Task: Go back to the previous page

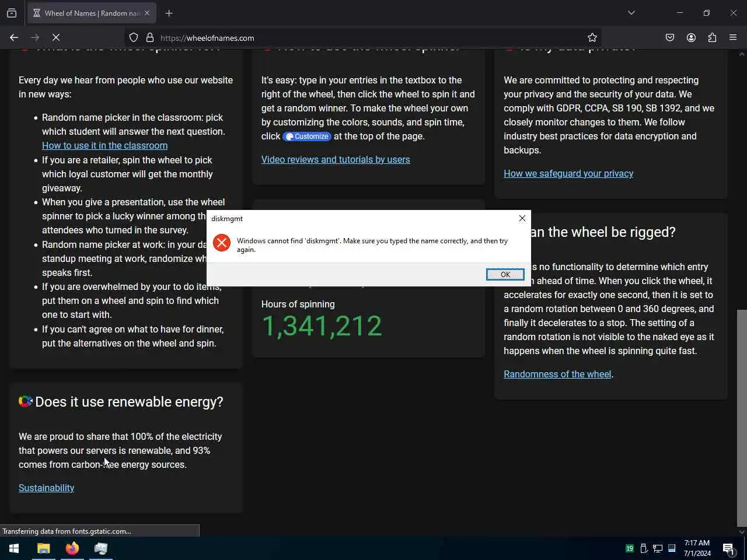Action: [x=14, y=37]
